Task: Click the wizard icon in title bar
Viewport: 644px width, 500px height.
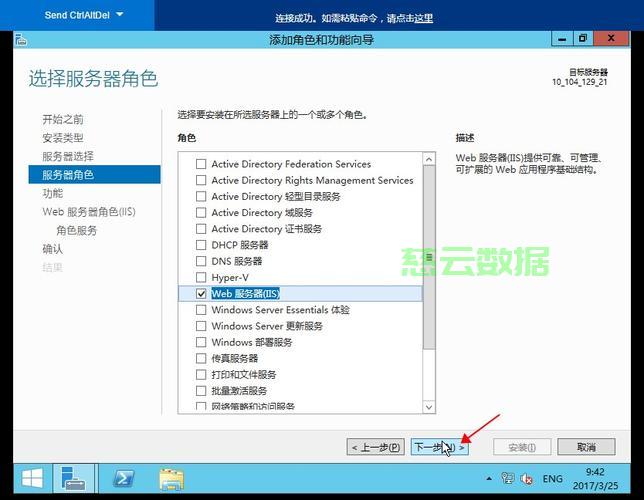Action: click(21, 40)
